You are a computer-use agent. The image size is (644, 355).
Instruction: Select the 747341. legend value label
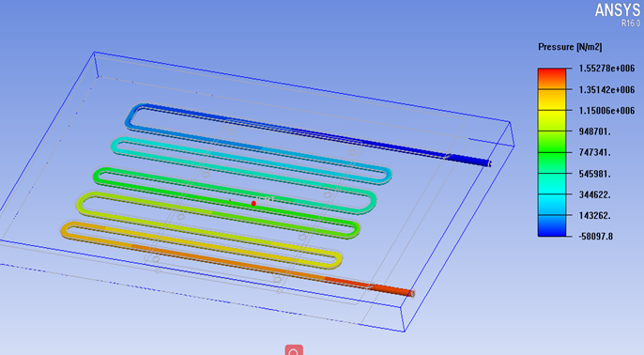pos(595,152)
